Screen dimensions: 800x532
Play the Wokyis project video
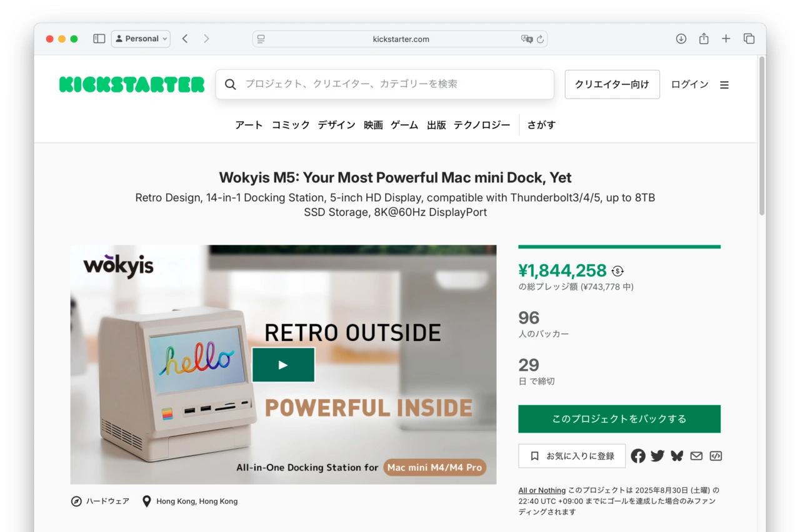coord(283,365)
